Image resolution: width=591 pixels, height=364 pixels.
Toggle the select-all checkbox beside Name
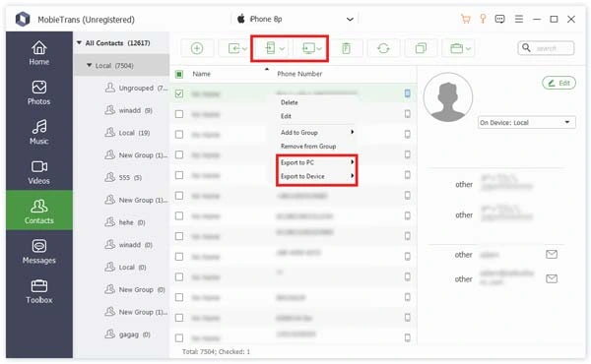click(179, 74)
